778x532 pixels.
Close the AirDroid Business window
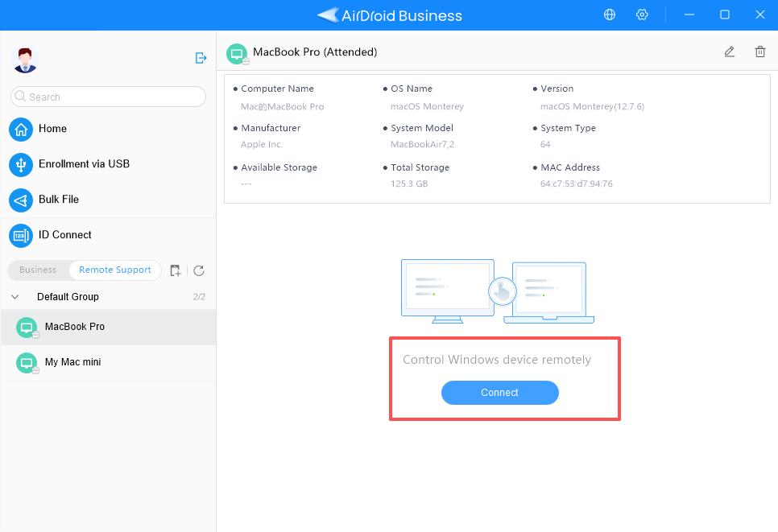759,14
